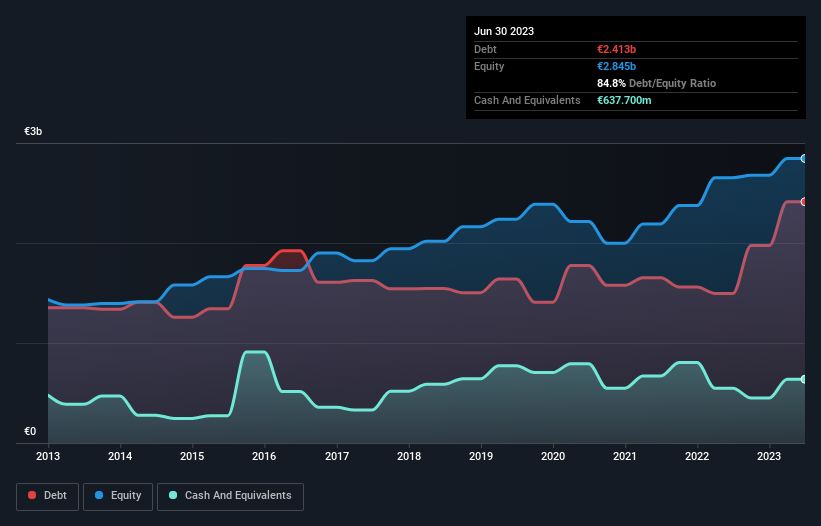The image size is (821, 526).
Task: Click the 2022 x-axis label
Action: point(697,456)
